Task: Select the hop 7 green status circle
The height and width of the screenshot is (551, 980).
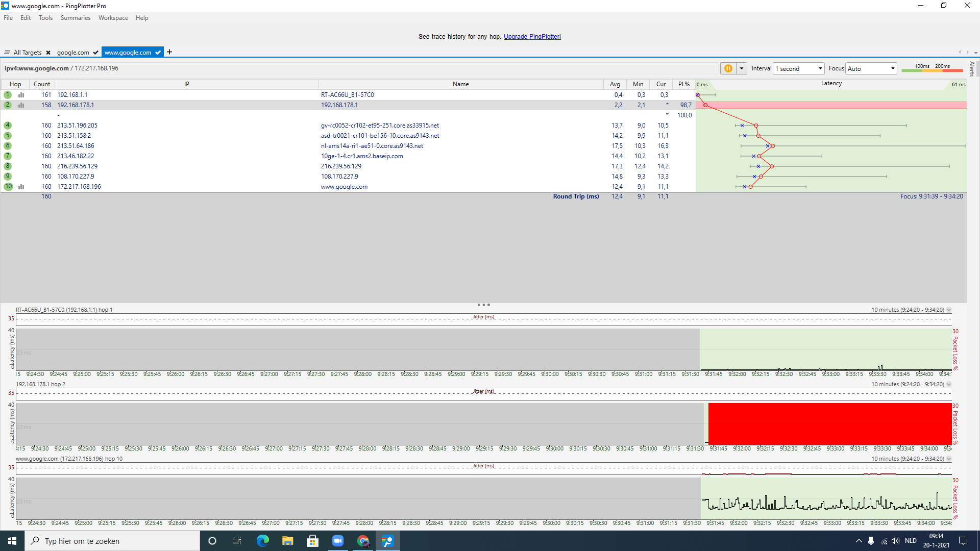Action: tap(8, 156)
